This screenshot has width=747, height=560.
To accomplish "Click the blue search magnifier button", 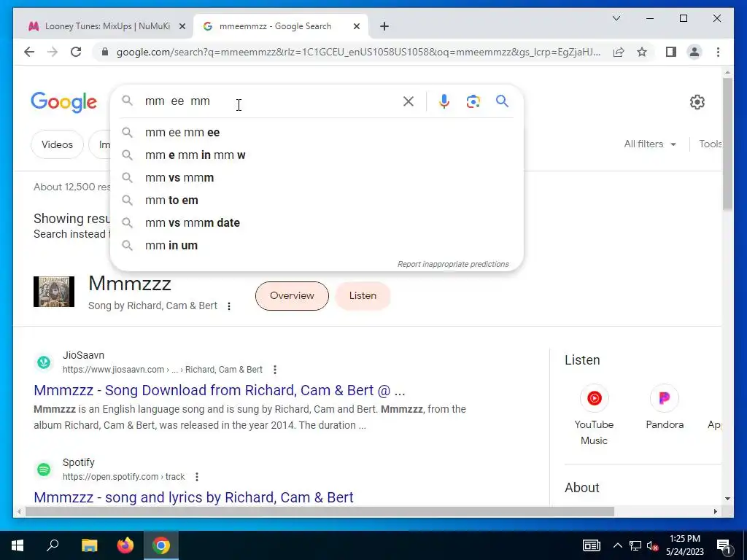I will tap(502, 101).
